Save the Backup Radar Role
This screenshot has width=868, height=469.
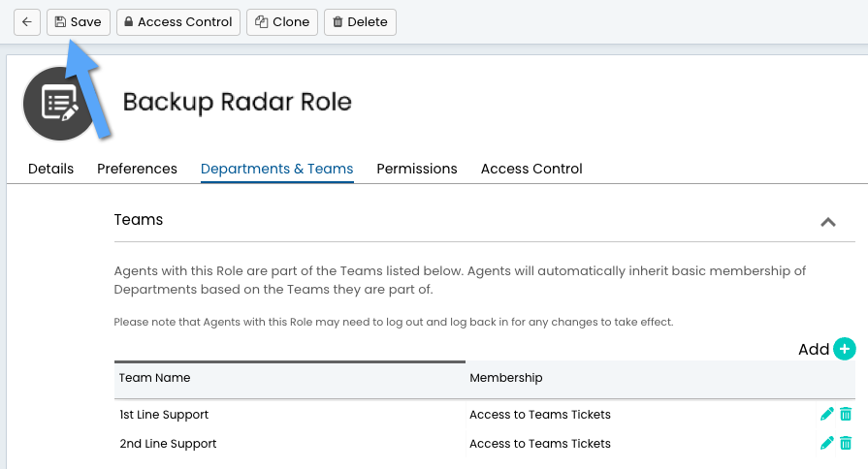[78, 22]
